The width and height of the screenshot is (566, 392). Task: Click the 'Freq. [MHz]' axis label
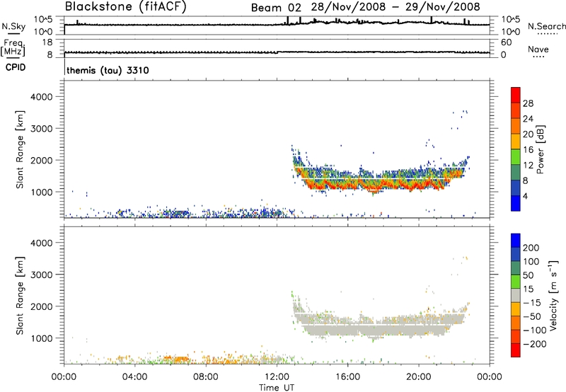13,47
